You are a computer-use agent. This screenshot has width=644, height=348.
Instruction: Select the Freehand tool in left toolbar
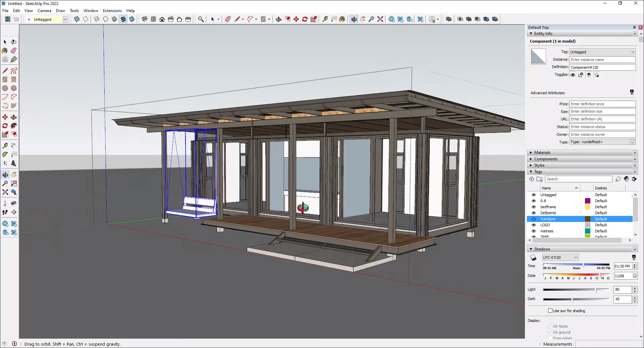click(x=14, y=71)
